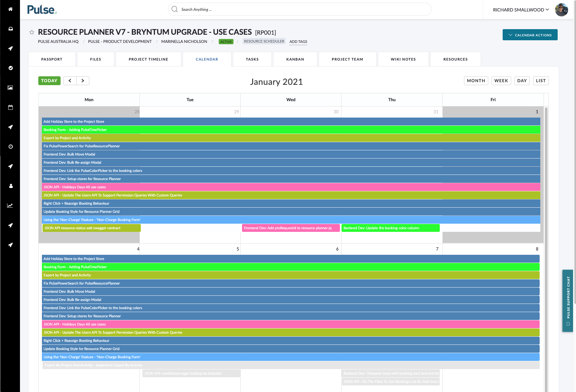This screenshot has height=392, width=576.
Task: Click the Mon column header
Action: point(89,100)
